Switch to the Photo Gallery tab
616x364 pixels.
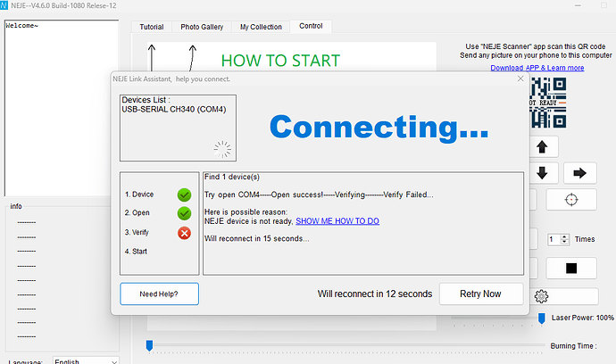point(202,27)
